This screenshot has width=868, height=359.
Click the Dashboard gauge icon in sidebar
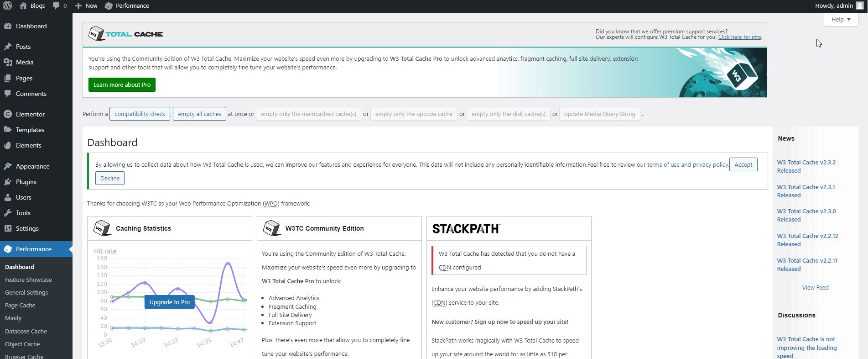tap(8, 26)
